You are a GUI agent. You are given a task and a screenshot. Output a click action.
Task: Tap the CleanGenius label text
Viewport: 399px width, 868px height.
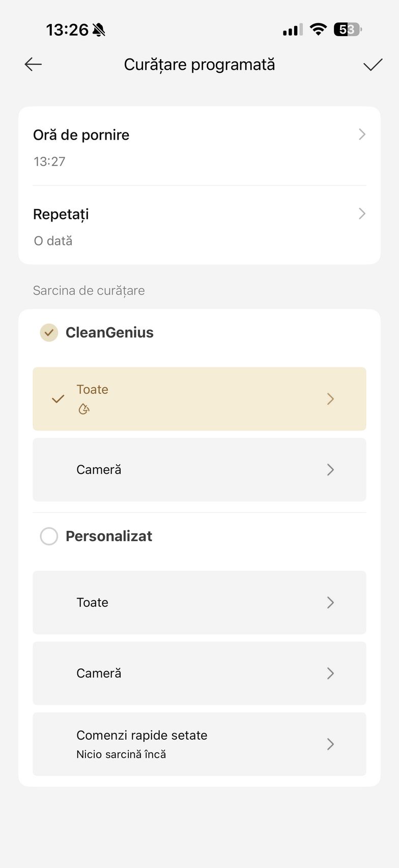[x=109, y=333]
